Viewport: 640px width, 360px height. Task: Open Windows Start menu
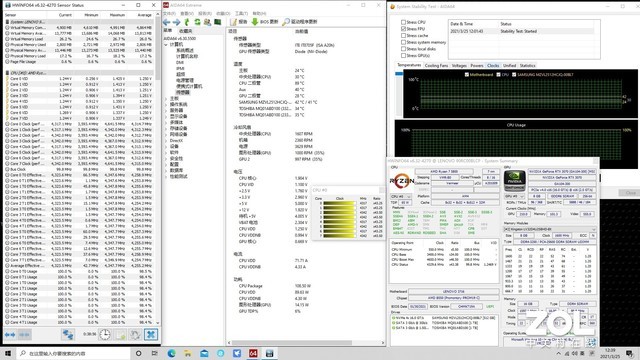pyautogui.click(x=8, y=353)
